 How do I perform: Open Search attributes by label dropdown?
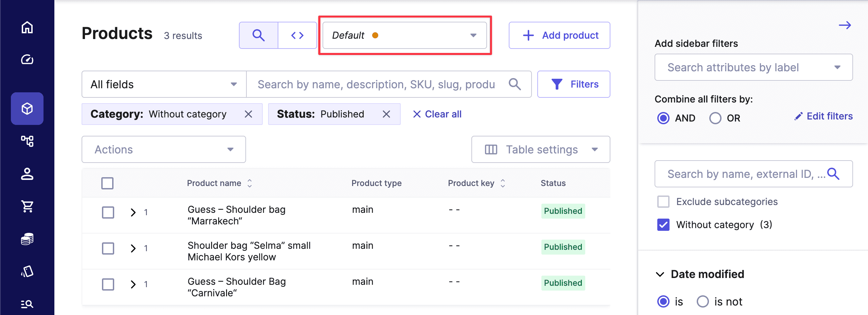click(753, 67)
